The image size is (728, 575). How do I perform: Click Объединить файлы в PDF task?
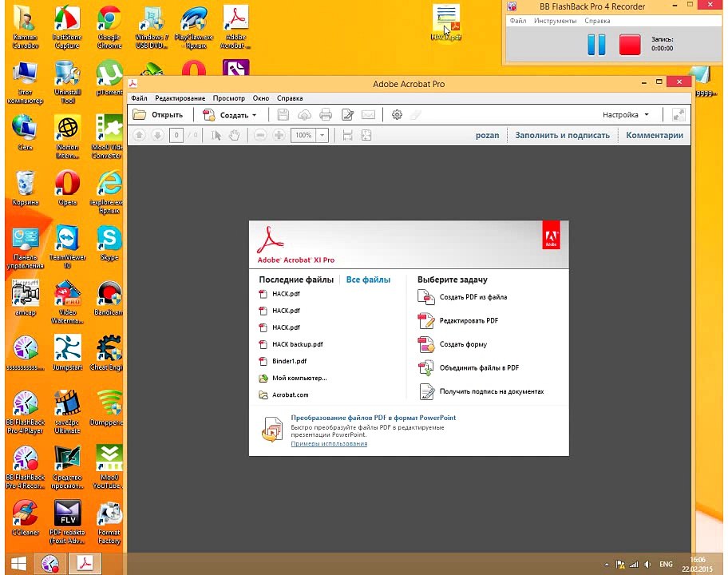pyautogui.click(x=469, y=368)
